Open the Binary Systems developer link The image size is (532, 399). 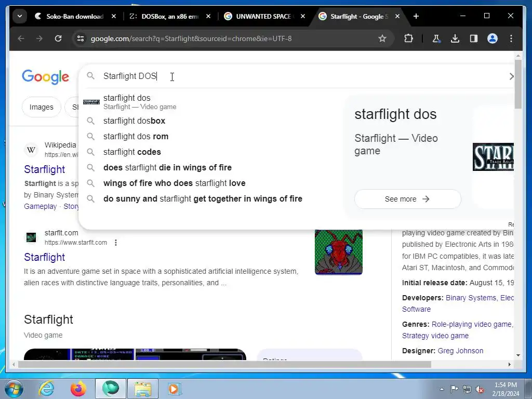[471, 298]
